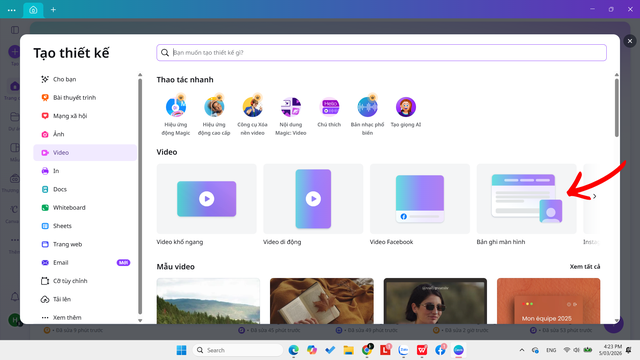Choose the Mạng xã hội category
Screen dimensions: 640x360
click(85, 116)
